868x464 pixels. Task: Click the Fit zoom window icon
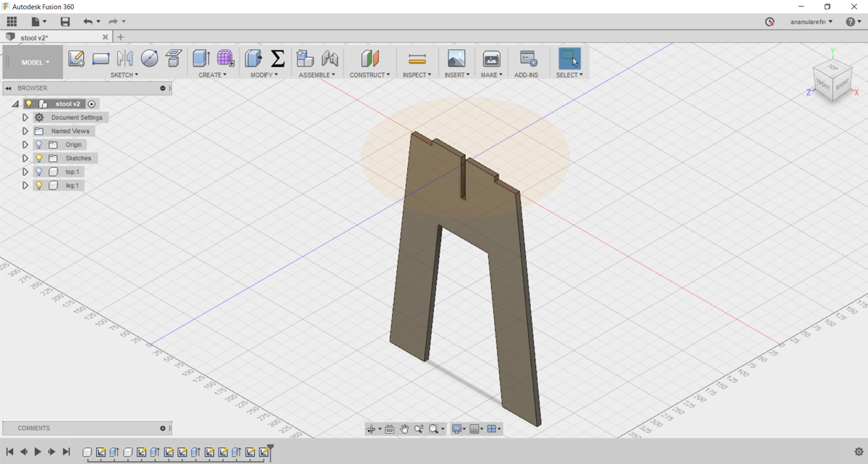tap(434, 429)
